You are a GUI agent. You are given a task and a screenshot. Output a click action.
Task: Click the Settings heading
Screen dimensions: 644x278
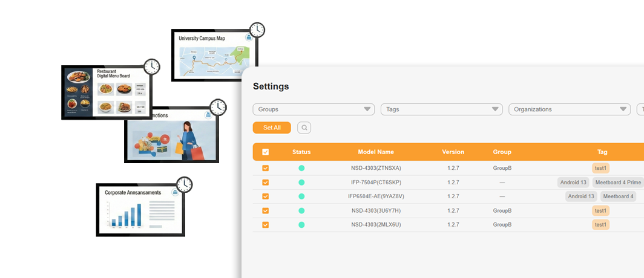click(271, 86)
